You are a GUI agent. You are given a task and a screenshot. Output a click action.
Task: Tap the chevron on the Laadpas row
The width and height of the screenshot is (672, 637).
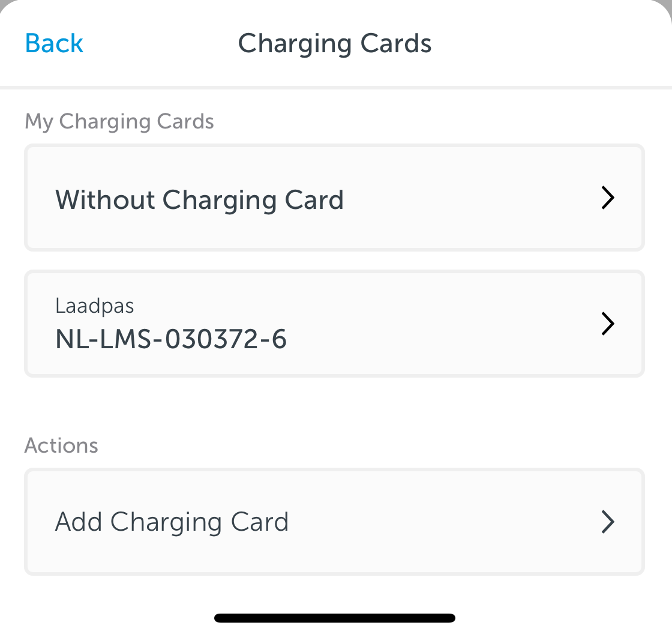pyautogui.click(x=608, y=324)
